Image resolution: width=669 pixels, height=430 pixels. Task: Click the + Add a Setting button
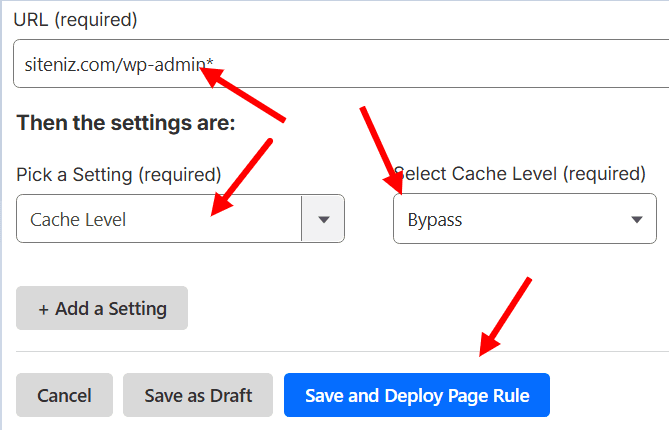[x=102, y=308]
